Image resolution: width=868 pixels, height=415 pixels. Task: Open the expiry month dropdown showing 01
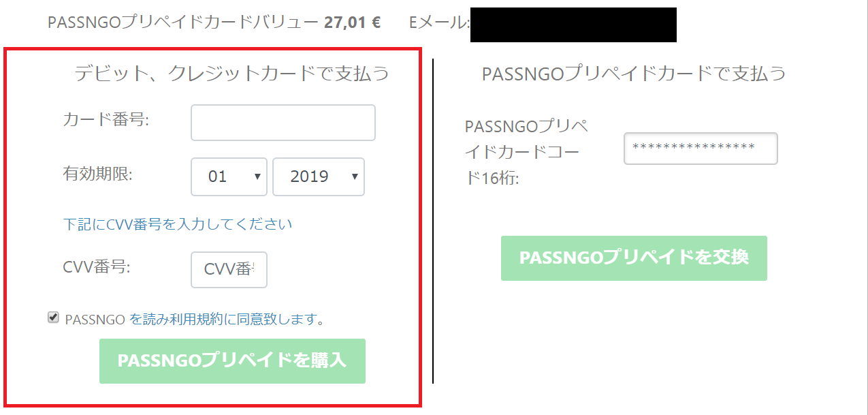(229, 176)
